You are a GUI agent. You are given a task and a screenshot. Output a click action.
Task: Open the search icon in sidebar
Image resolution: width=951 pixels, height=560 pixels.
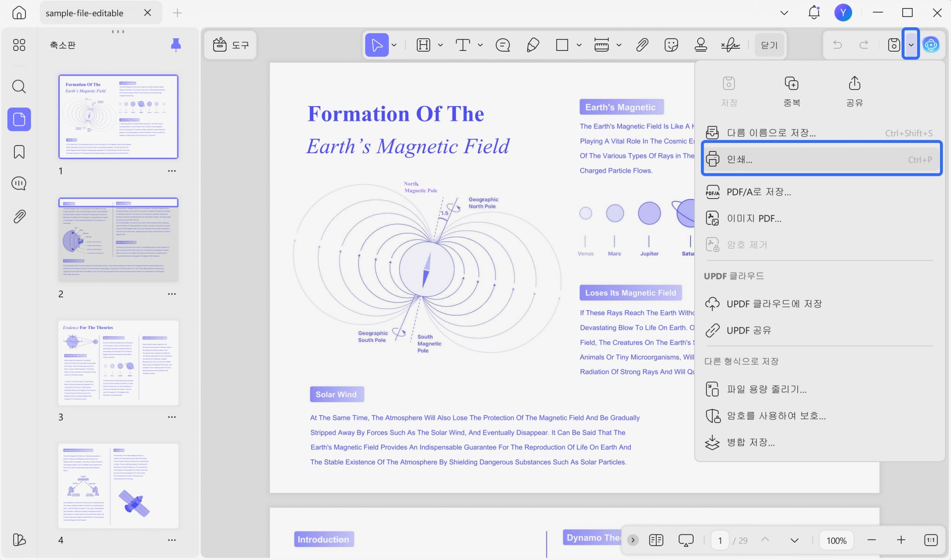click(x=19, y=86)
